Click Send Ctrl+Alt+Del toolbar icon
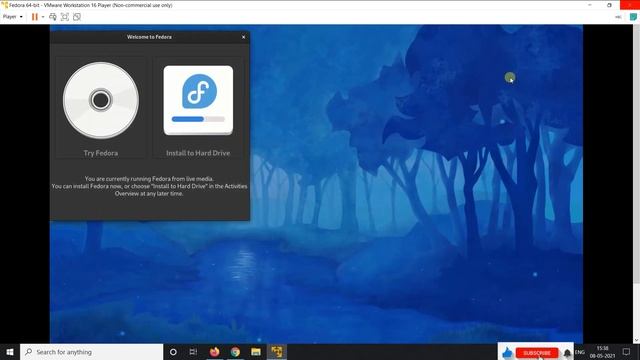This screenshot has height=360, width=640. (53, 17)
